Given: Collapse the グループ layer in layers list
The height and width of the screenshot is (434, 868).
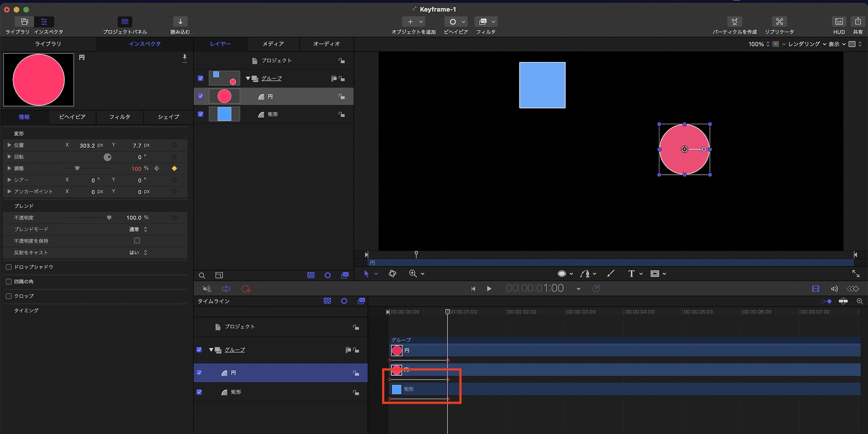Looking at the screenshot, I should tap(248, 78).
